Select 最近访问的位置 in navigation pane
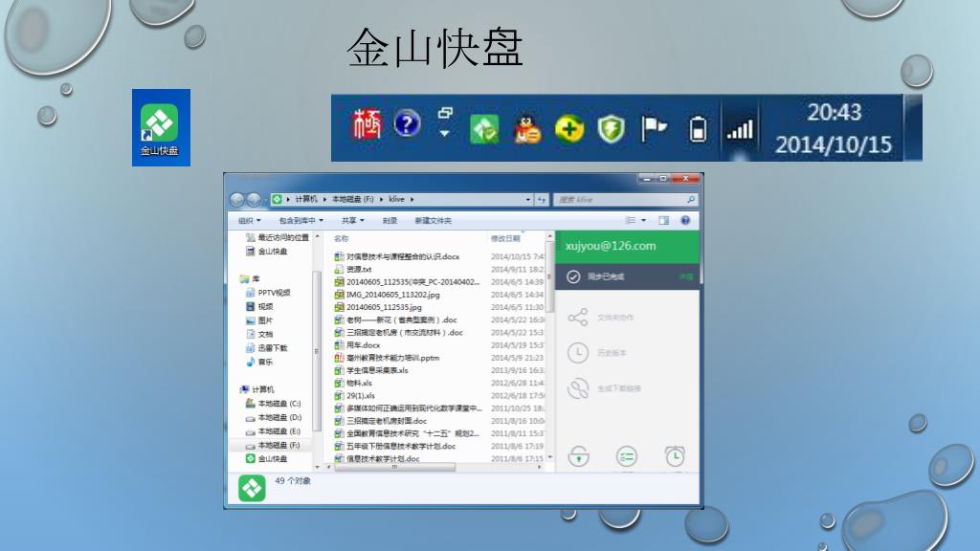This screenshot has width=980, height=551. 277,237
